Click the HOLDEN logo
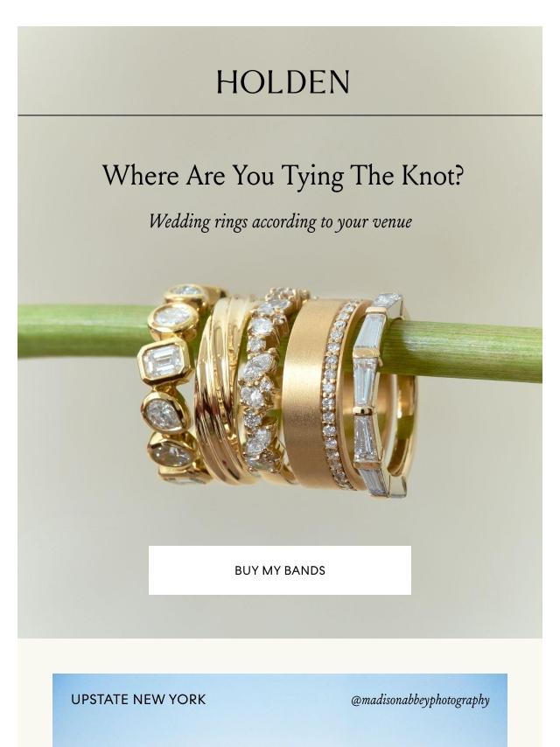Screen dimensions: 560x747 (283, 82)
